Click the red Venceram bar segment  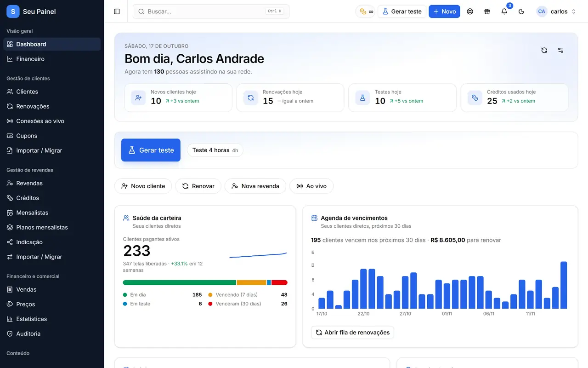[x=279, y=282]
